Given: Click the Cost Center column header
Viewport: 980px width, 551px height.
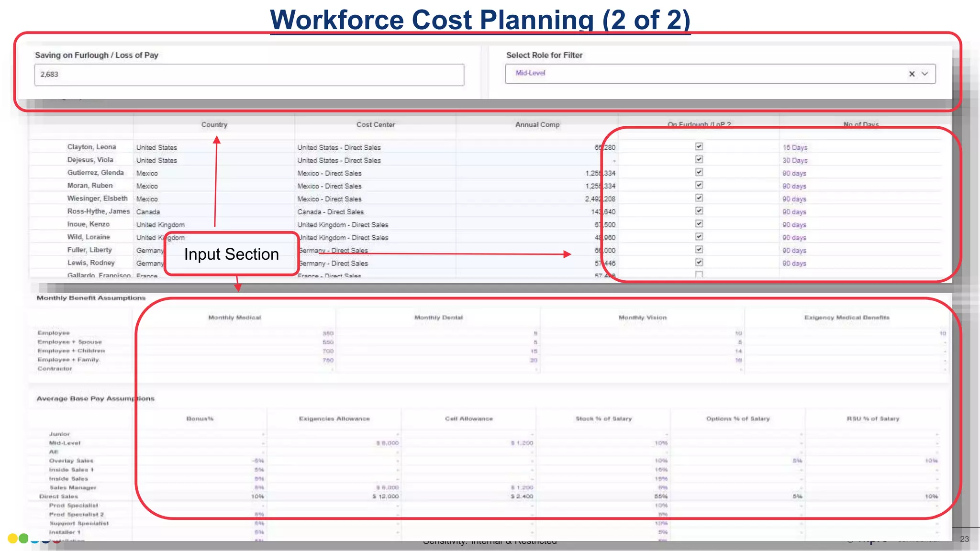Looking at the screenshot, I should (376, 124).
